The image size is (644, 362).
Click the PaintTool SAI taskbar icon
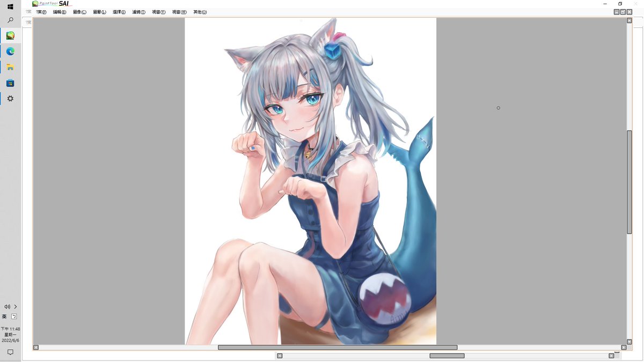[10, 35]
